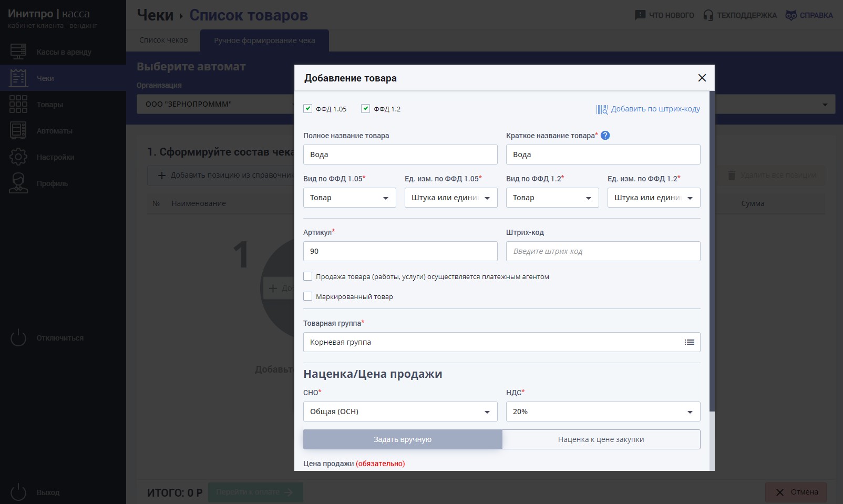Screen dimensions: 843x504
Task: Uncheck the ФФД 1.05 checkbox
Action: coord(308,108)
